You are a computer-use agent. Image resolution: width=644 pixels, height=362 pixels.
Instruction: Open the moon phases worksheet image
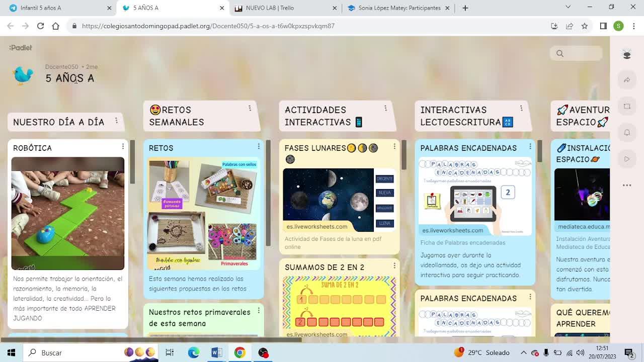[x=339, y=200]
